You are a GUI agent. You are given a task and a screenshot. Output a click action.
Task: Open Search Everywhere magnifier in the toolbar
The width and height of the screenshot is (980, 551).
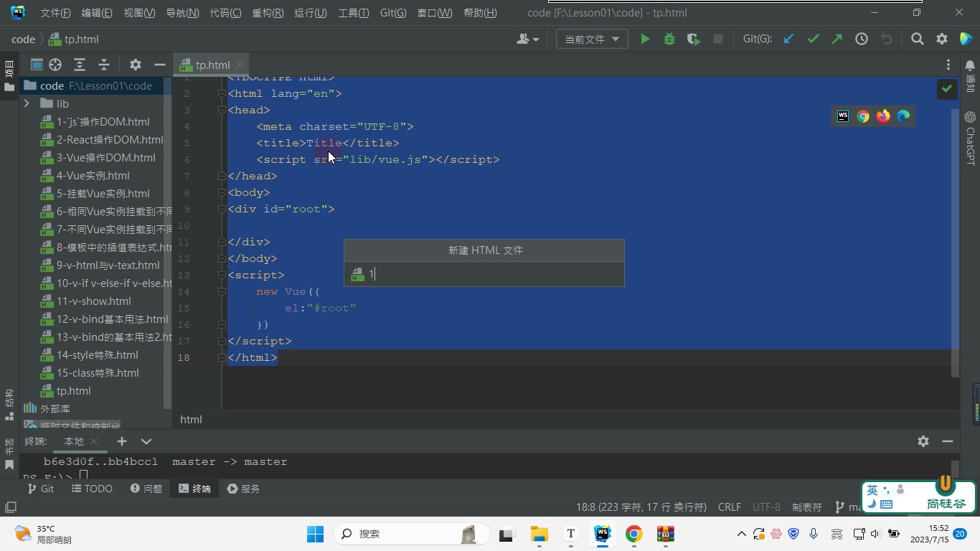click(x=917, y=39)
